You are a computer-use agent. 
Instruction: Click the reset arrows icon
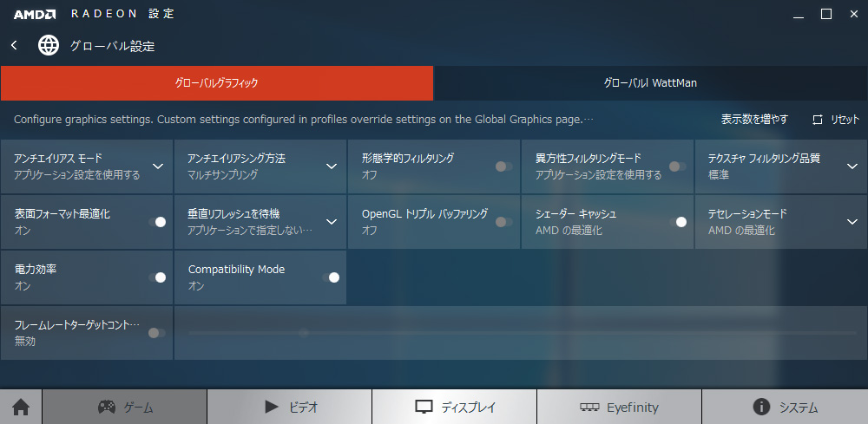tap(818, 120)
